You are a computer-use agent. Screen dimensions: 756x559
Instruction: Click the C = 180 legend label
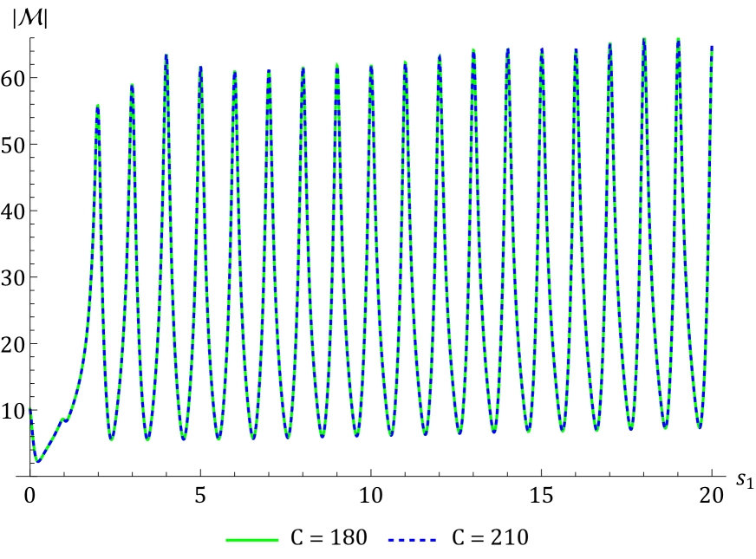[329, 538]
